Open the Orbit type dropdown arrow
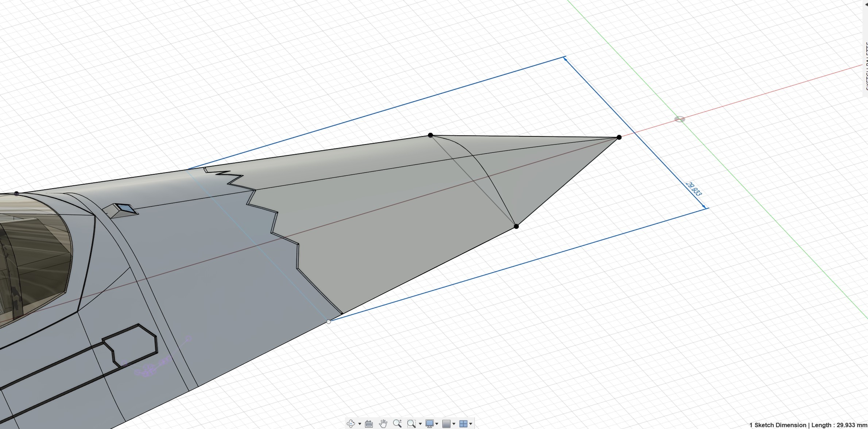The height and width of the screenshot is (429, 868). coord(360,424)
